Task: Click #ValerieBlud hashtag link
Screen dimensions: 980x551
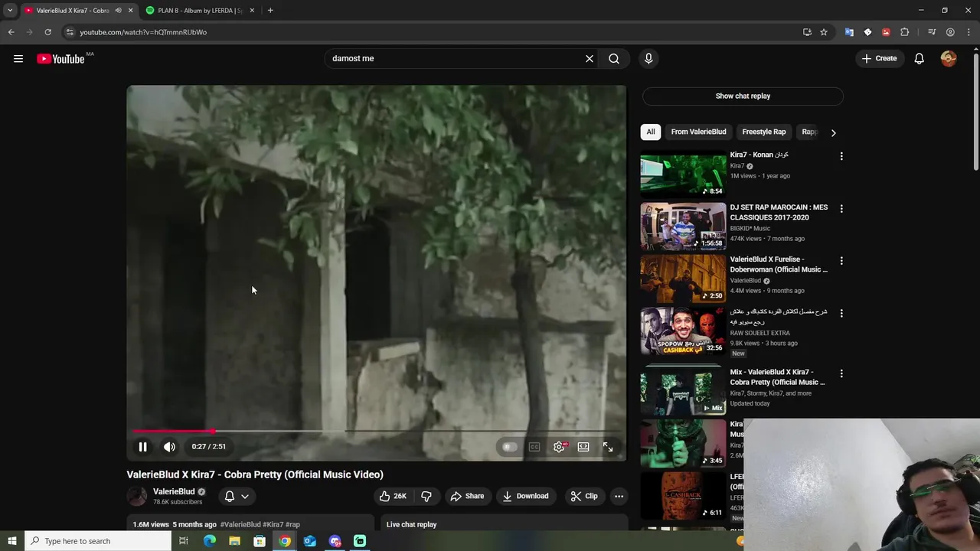Action: [x=240, y=525]
